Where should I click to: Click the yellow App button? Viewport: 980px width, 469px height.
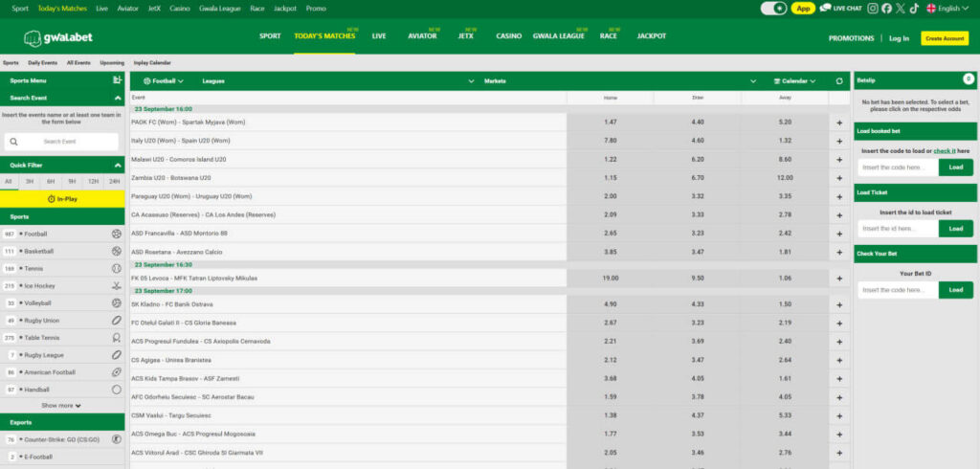pyautogui.click(x=803, y=8)
